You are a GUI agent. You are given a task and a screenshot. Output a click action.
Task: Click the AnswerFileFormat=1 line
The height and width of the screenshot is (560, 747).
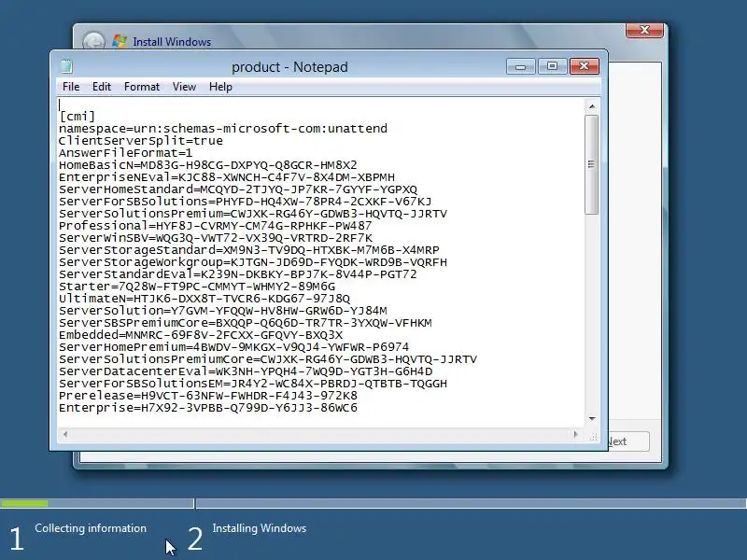pos(126,153)
